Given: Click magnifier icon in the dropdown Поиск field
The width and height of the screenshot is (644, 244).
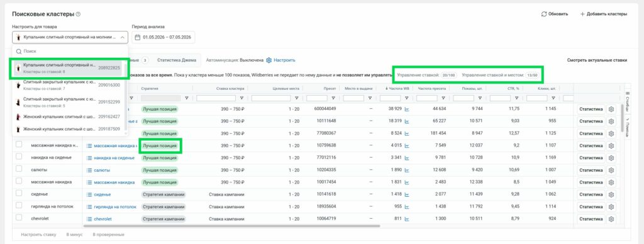Looking at the screenshot, I should 18,52.
